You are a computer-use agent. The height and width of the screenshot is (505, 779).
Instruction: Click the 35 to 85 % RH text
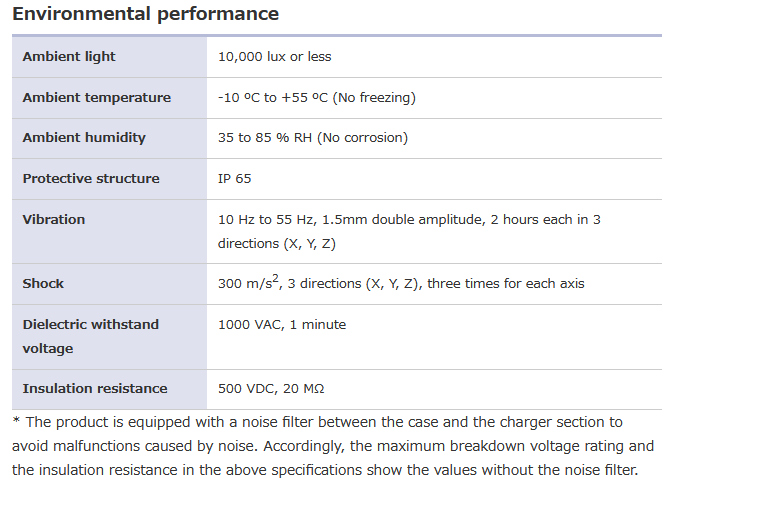click(x=265, y=138)
